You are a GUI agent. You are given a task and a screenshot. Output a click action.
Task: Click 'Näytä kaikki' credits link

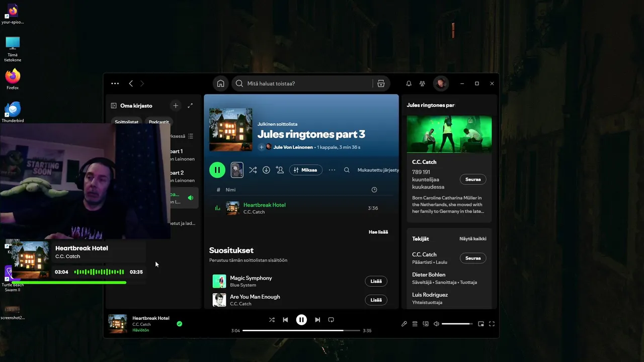(473, 239)
